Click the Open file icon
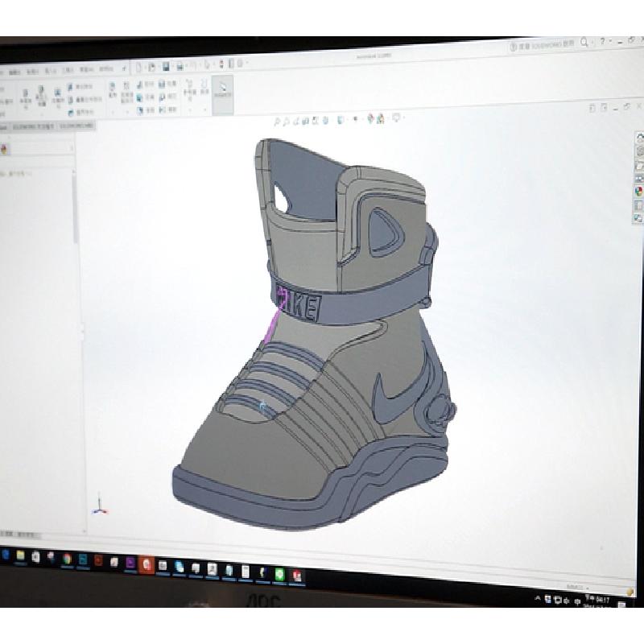 151,67
